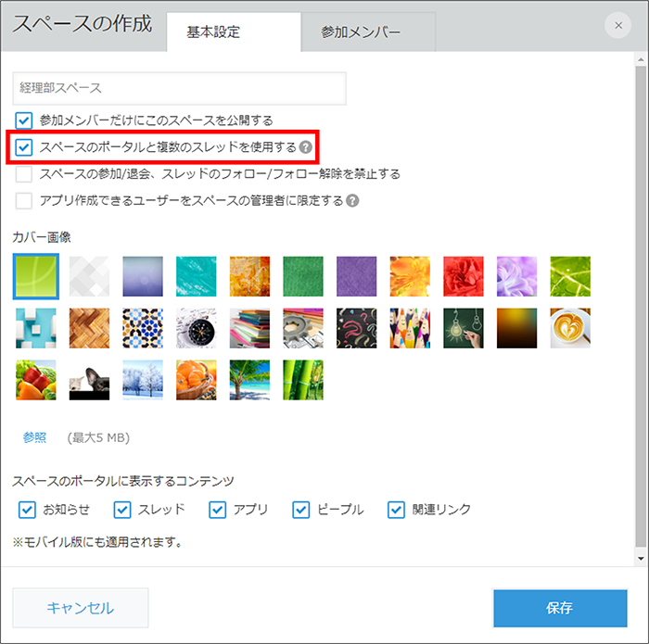
Task: Click the scrollbar up arrow
Action: point(641,59)
